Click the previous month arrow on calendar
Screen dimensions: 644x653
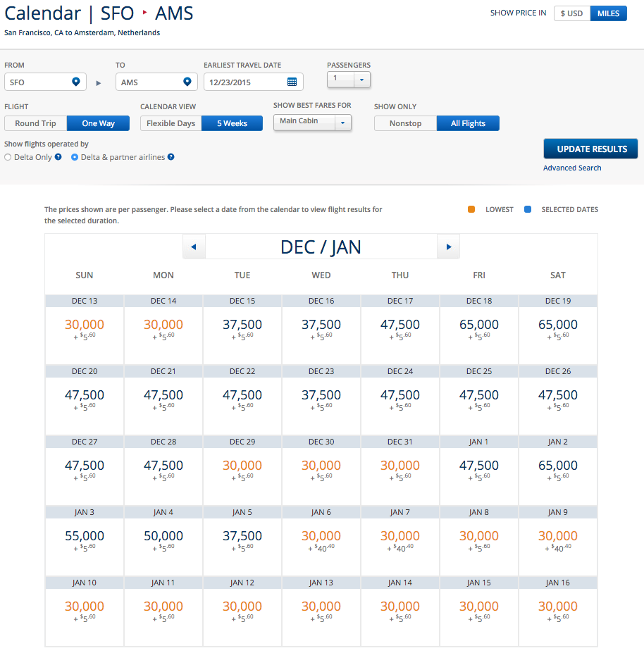[x=194, y=246]
